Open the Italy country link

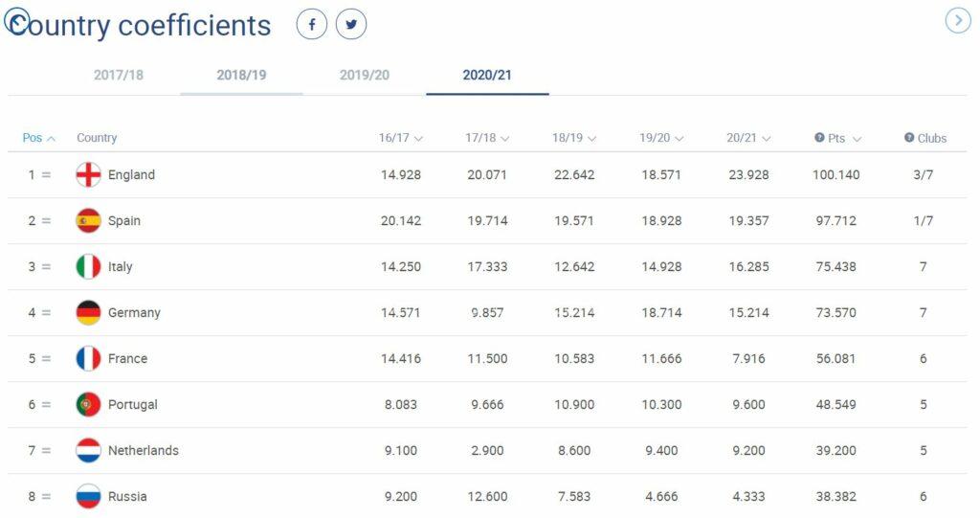pyautogui.click(x=120, y=267)
